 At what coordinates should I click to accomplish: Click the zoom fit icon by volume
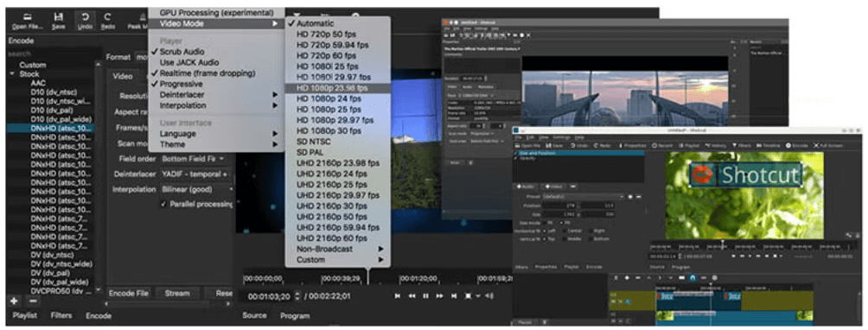coord(469,296)
